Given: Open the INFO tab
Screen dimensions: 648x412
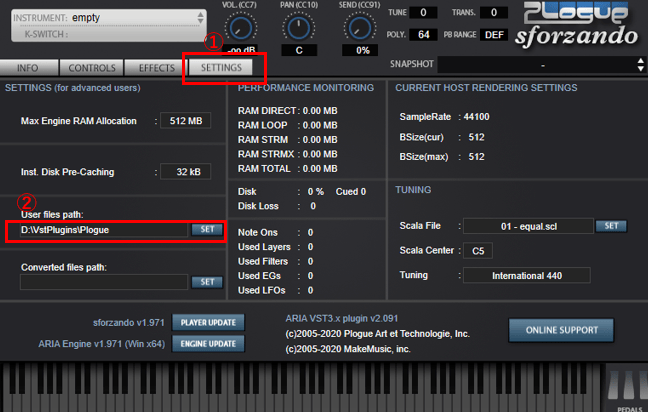Looking at the screenshot, I should click(29, 68).
